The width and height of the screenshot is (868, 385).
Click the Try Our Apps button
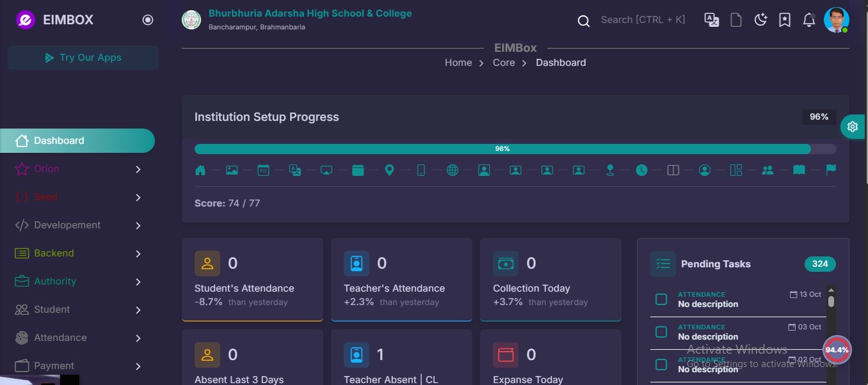[x=83, y=58]
